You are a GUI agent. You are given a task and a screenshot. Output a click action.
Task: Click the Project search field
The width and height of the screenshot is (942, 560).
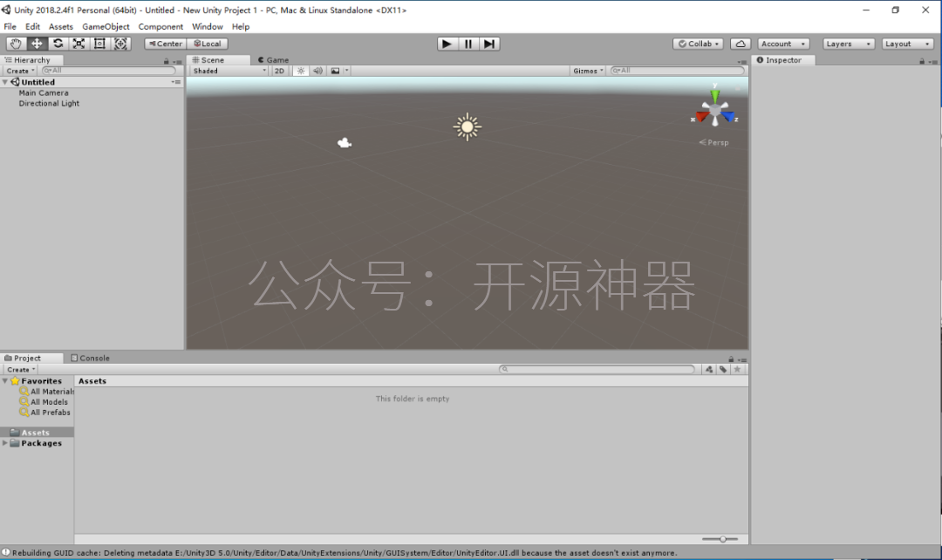(x=597, y=370)
